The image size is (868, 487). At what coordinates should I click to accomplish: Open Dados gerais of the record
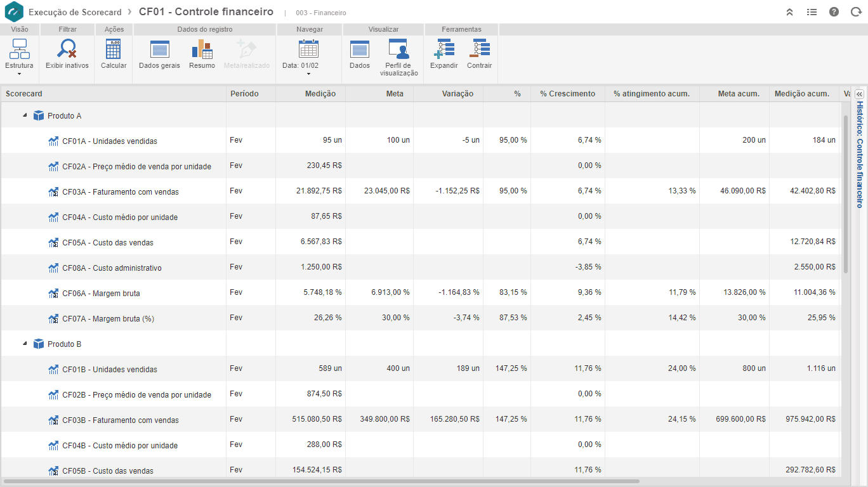tap(159, 49)
